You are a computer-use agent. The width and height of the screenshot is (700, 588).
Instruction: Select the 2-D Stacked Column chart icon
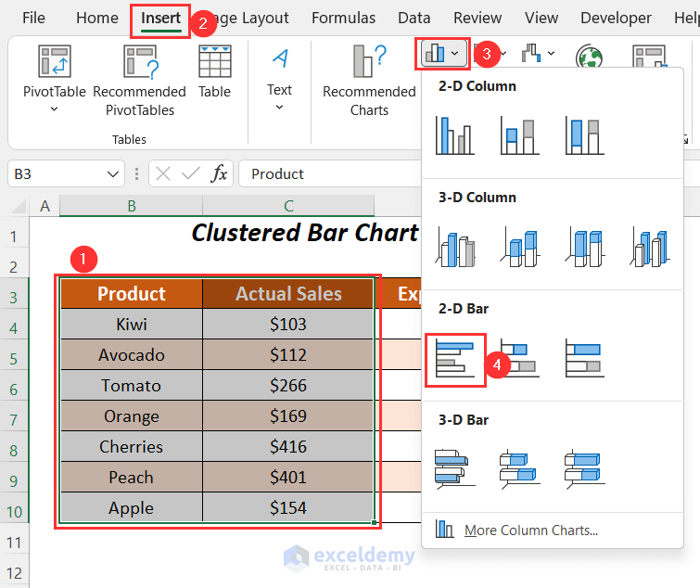[519, 135]
